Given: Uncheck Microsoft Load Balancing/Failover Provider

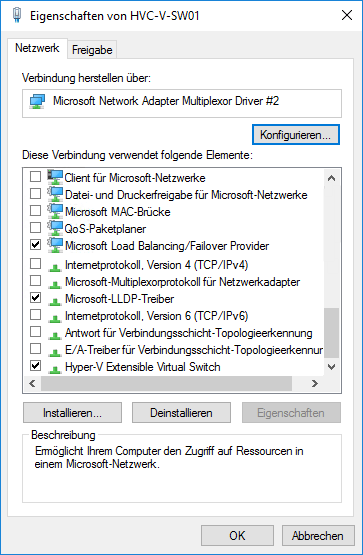Looking at the screenshot, I should coord(35,245).
